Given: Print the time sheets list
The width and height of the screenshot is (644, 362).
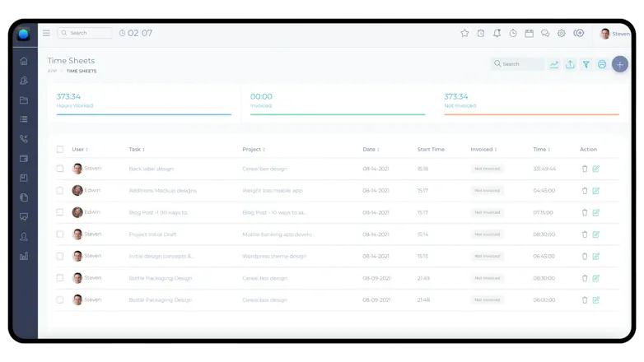Looking at the screenshot, I should pos(602,64).
